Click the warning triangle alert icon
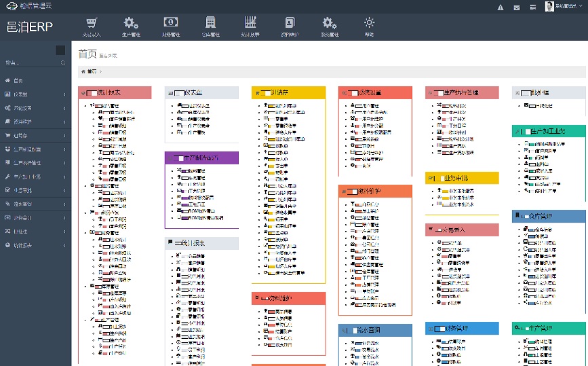Screen dimensions: 588x366 501,7
